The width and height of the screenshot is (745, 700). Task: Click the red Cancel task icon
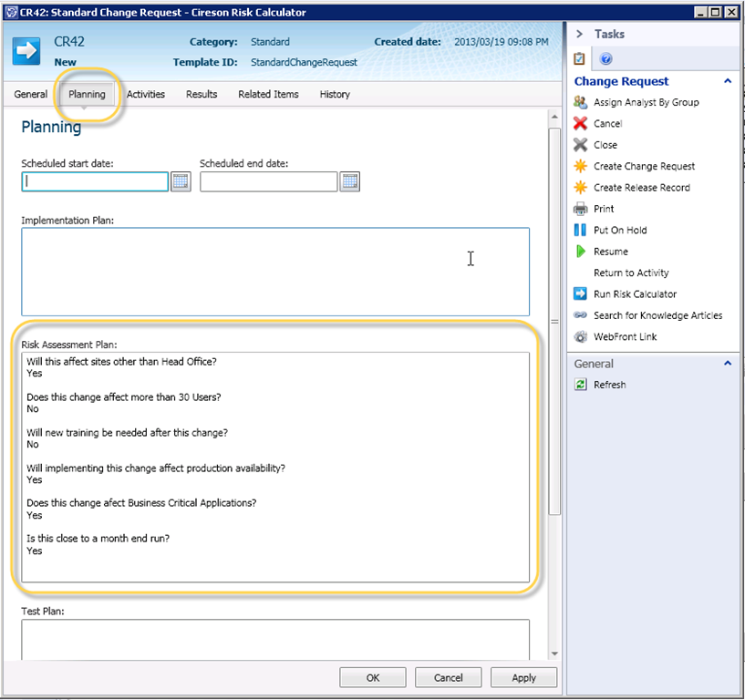(x=580, y=124)
